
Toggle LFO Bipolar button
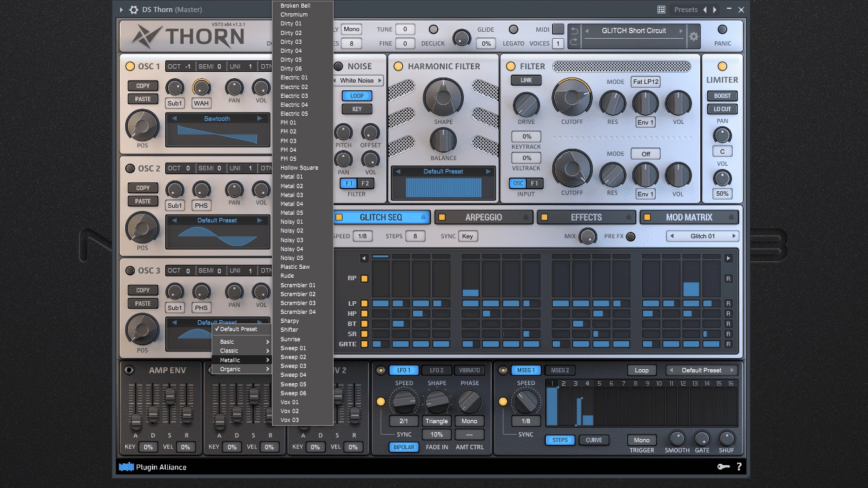(403, 447)
